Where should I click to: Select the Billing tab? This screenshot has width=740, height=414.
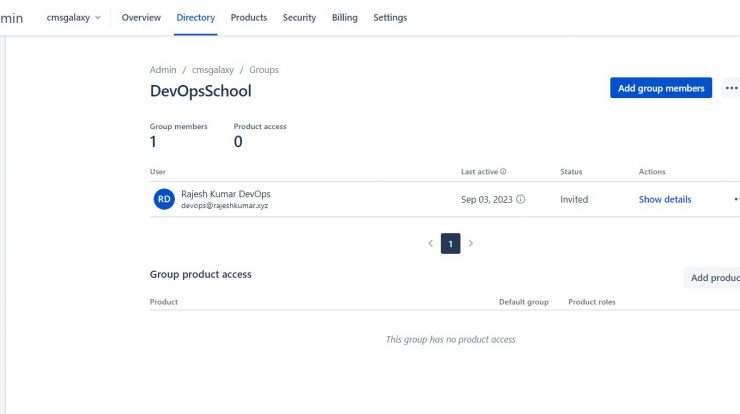[345, 17]
